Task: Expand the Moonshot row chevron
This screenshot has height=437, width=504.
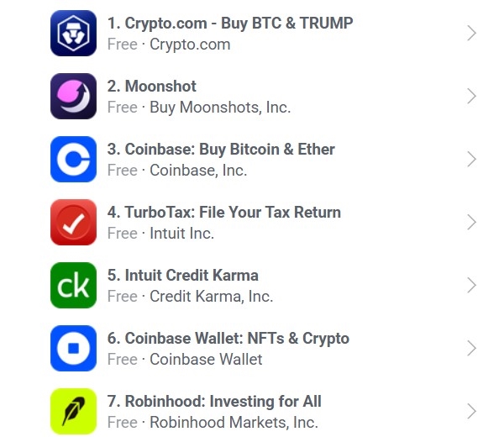Action: [471, 97]
